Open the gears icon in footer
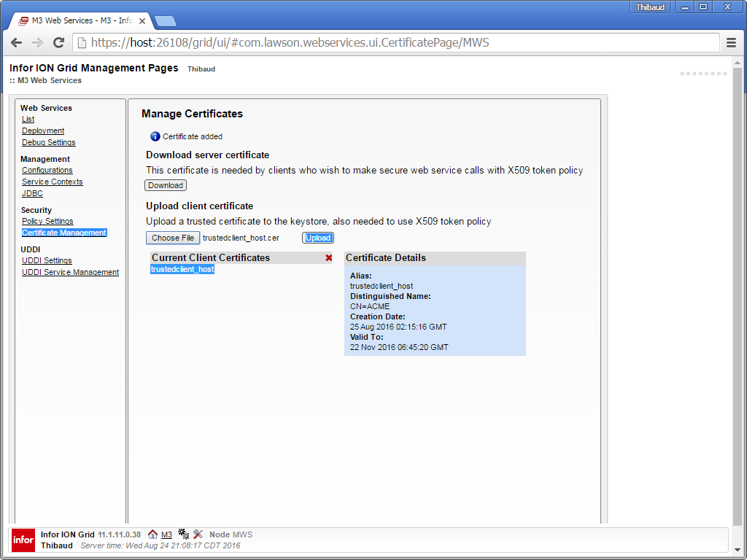Screen dimensions: 747x560 183,534
